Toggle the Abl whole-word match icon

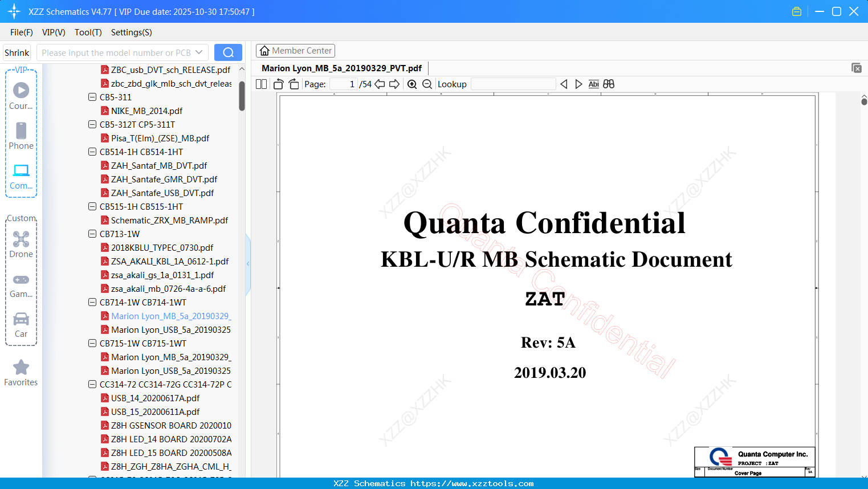593,84
